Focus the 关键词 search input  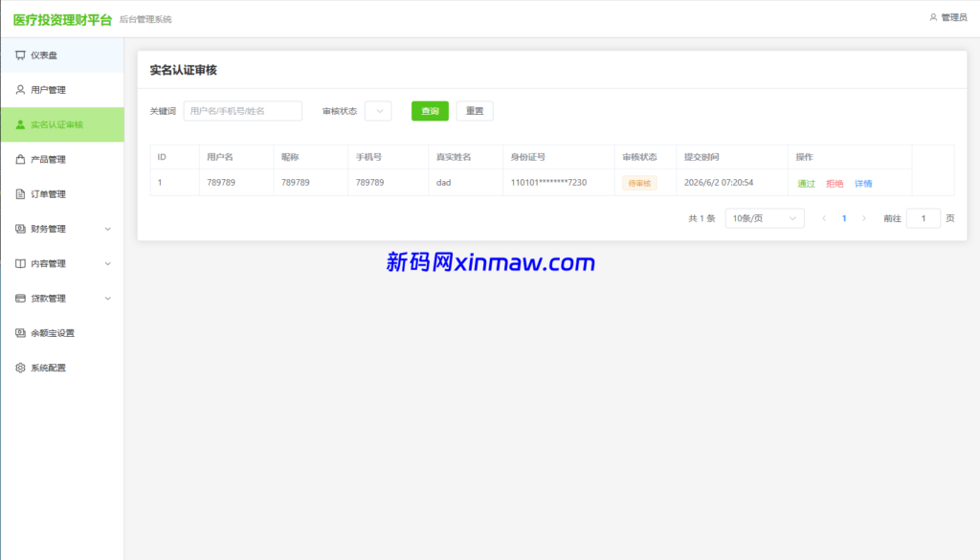(x=242, y=111)
